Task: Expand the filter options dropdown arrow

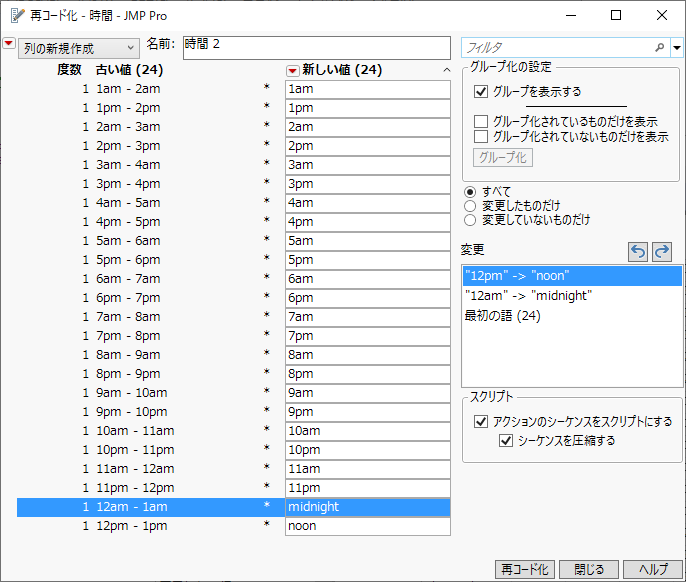Action: pos(676,47)
